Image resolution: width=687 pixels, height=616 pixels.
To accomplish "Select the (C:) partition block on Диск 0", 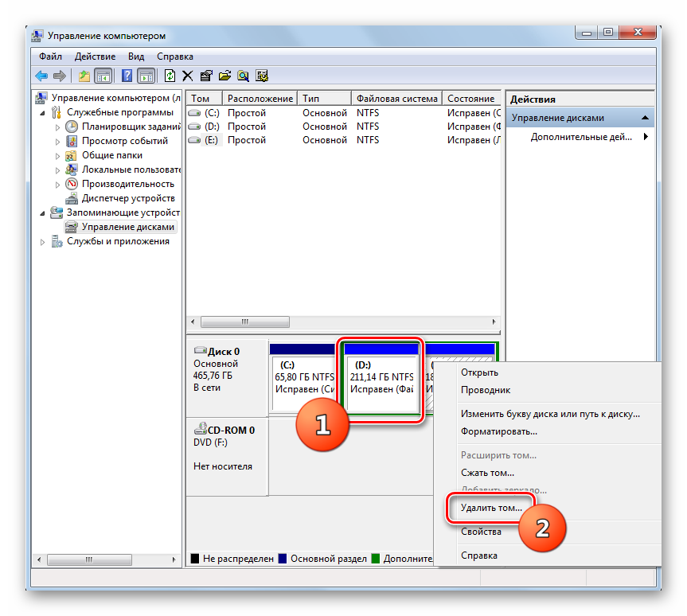I will point(303,378).
